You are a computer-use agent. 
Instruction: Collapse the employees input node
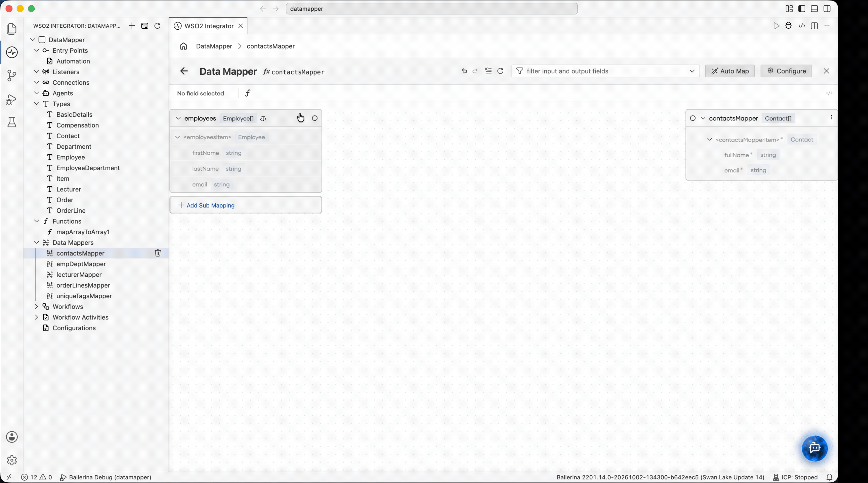pyautogui.click(x=178, y=118)
